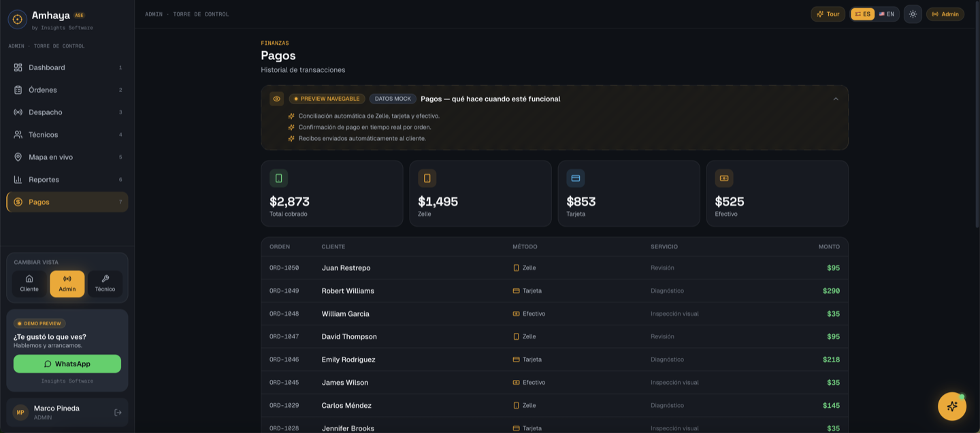Open the Admin role menu

point(945,14)
